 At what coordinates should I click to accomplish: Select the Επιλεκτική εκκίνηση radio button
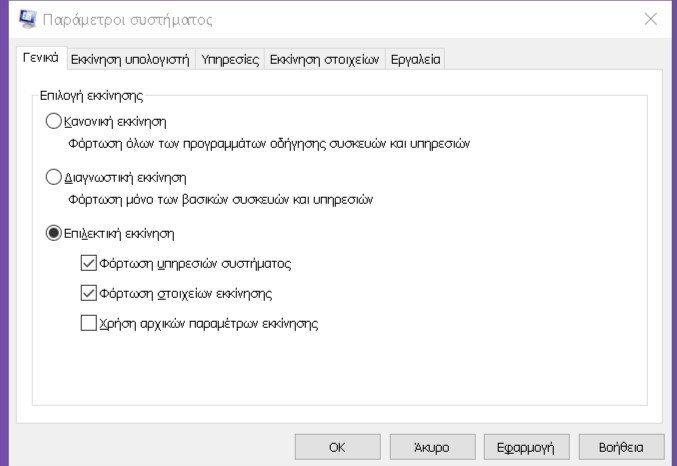[x=54, y=234]
